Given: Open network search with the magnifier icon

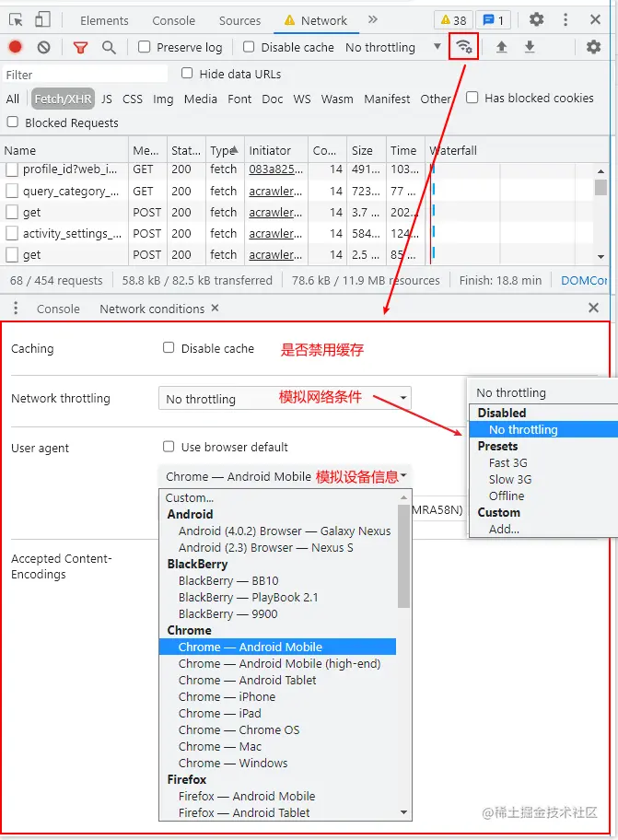Looking at the screenshot, I should coord(109,47).
